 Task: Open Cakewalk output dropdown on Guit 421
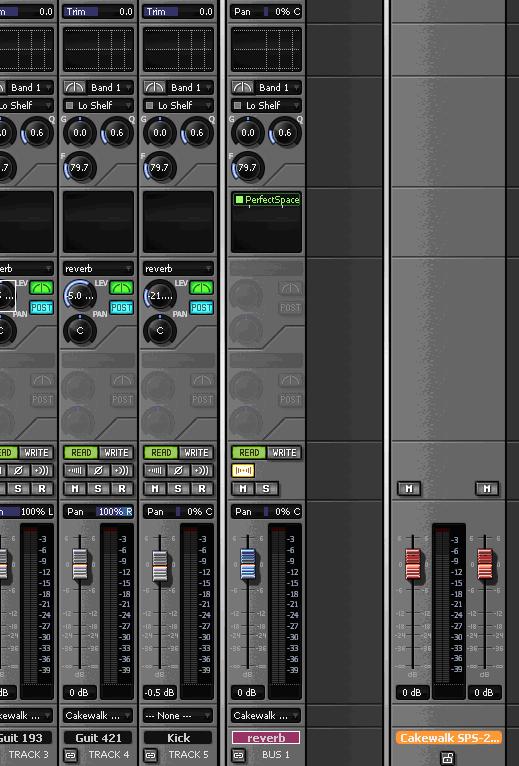[98, 716]
